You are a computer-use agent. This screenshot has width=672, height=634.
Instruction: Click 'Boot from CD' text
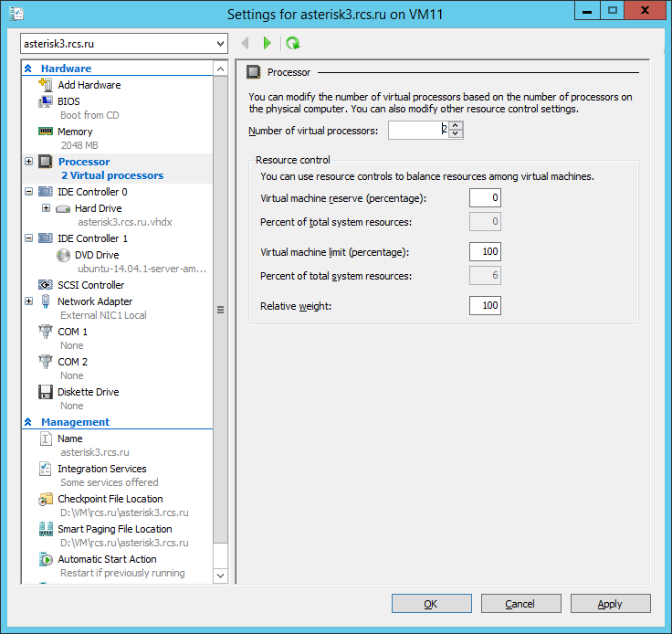[89, 115]
